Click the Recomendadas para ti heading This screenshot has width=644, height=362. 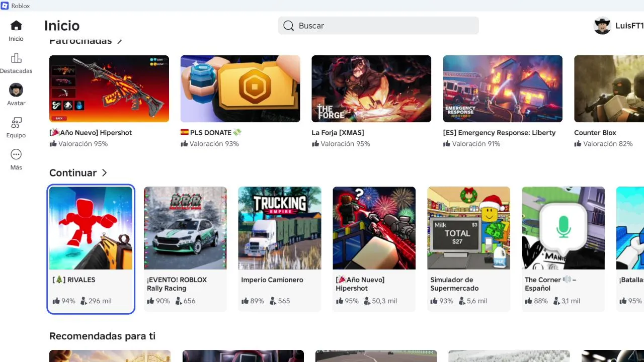point(102,336)
